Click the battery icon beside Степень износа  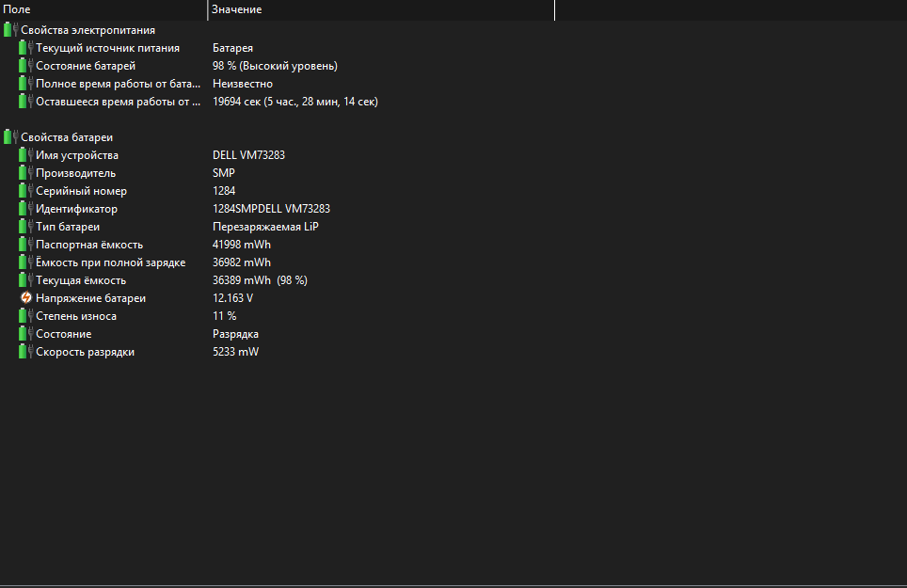point(25,316)
